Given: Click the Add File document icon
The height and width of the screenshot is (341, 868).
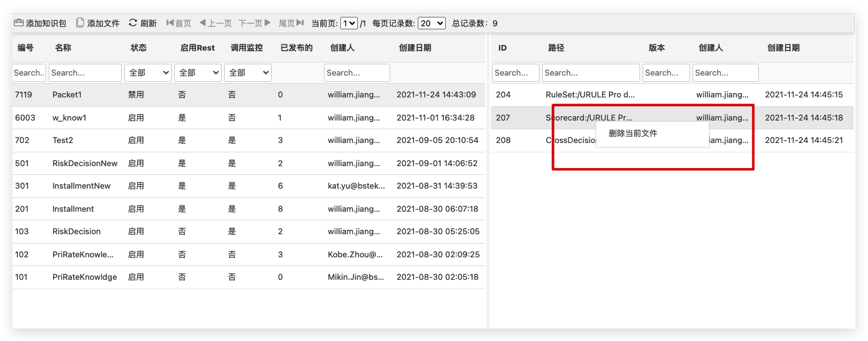Looking at the screenshot, I should click(80, 23).
